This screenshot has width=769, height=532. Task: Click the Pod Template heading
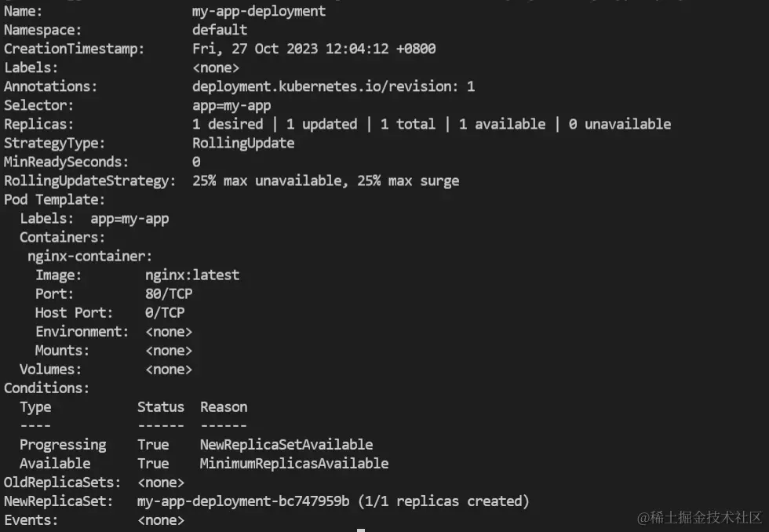tap(54, 199)
